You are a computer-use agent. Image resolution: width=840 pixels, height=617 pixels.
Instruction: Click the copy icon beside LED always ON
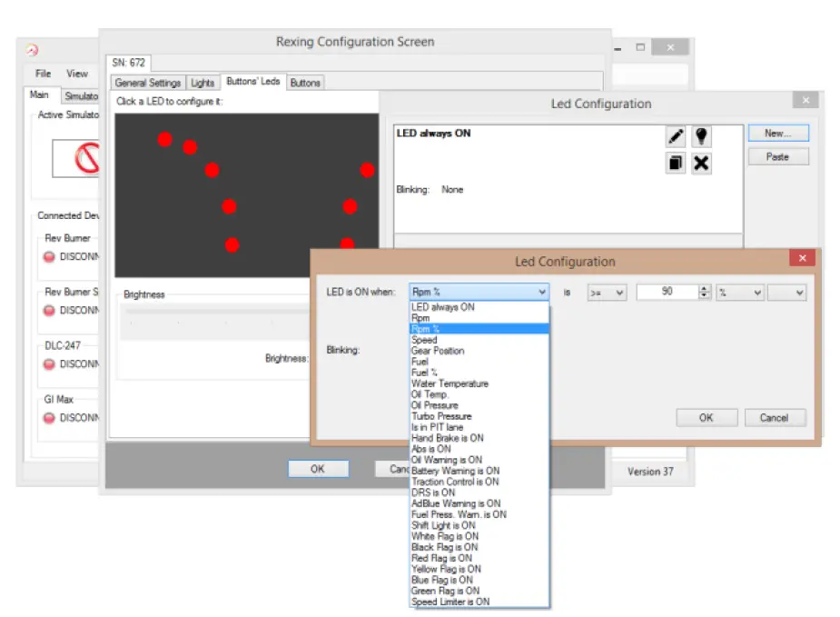(x=676, y=163)
